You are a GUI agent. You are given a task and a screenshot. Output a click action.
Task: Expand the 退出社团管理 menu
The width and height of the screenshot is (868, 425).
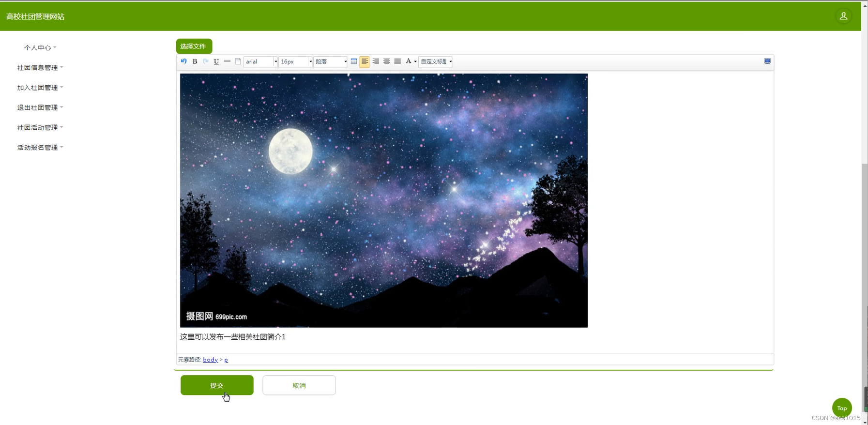(40, 107)
